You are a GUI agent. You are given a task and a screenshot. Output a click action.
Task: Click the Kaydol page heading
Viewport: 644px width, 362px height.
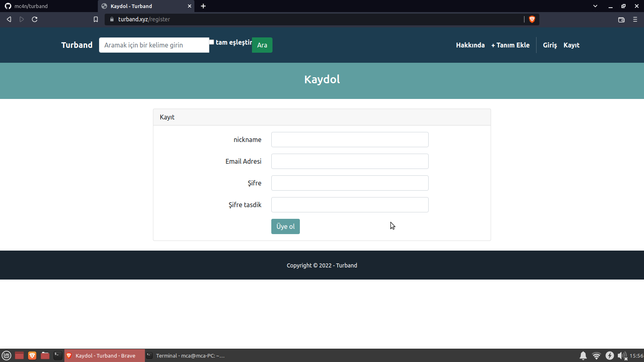[x=322, y=79]
